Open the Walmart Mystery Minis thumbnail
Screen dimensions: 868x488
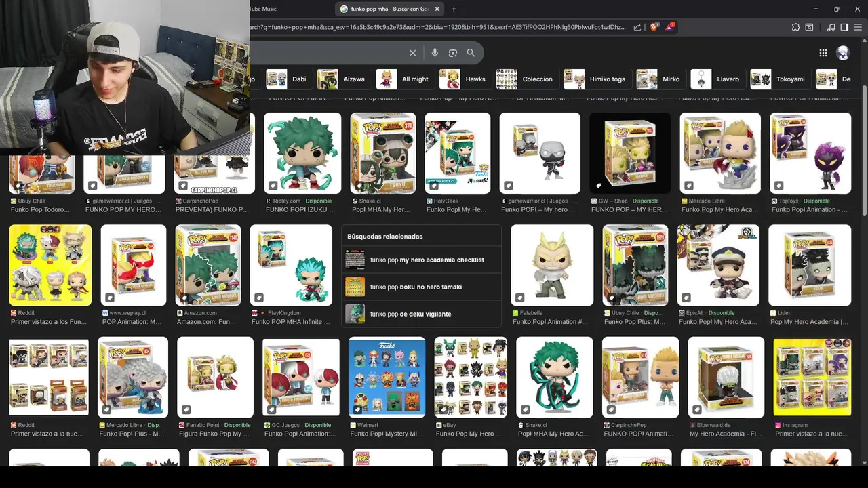coord(387,377)
